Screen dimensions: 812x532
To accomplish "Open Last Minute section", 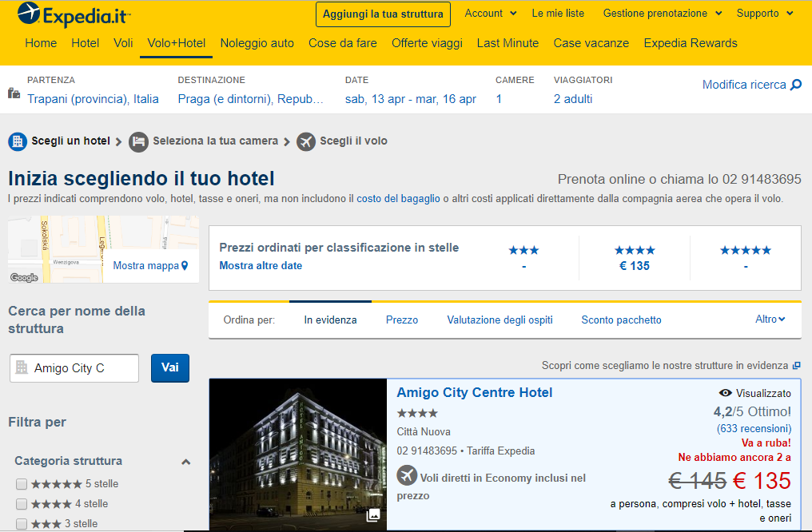I will coord(507,43).
